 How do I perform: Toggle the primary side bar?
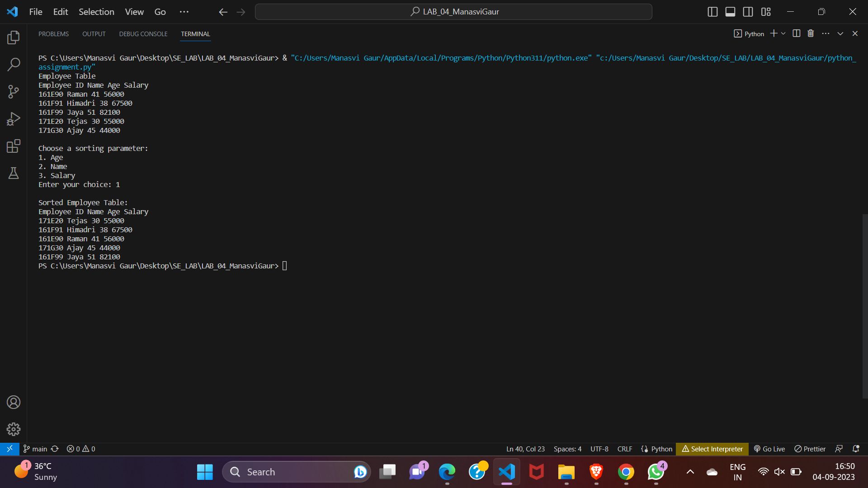(712, 12)
